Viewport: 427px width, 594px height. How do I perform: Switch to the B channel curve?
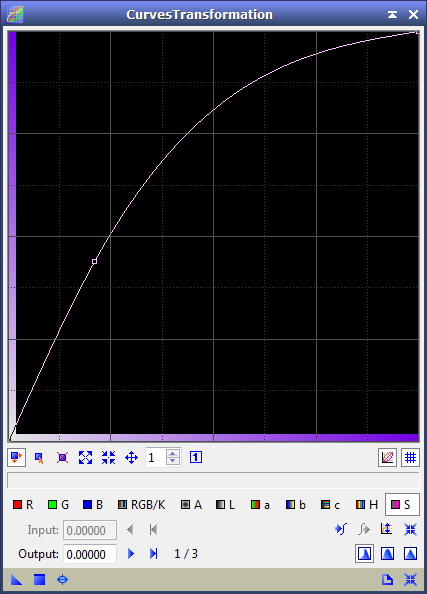93,505
